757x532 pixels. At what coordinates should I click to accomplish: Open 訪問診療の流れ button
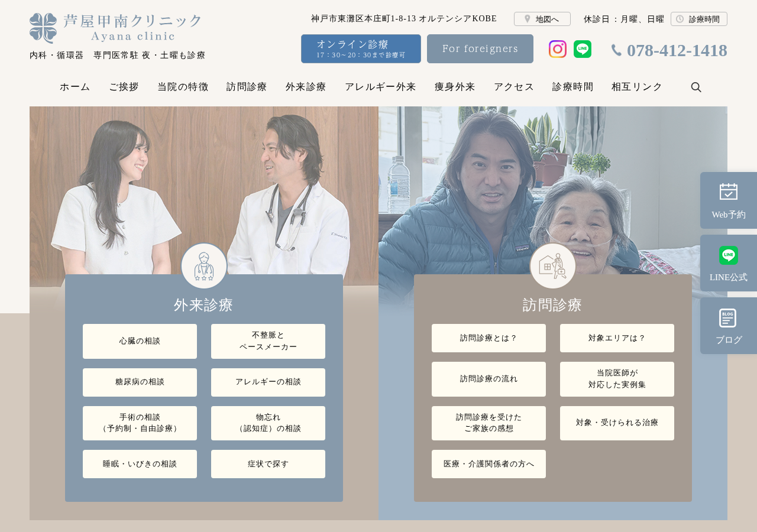point(489,379)
